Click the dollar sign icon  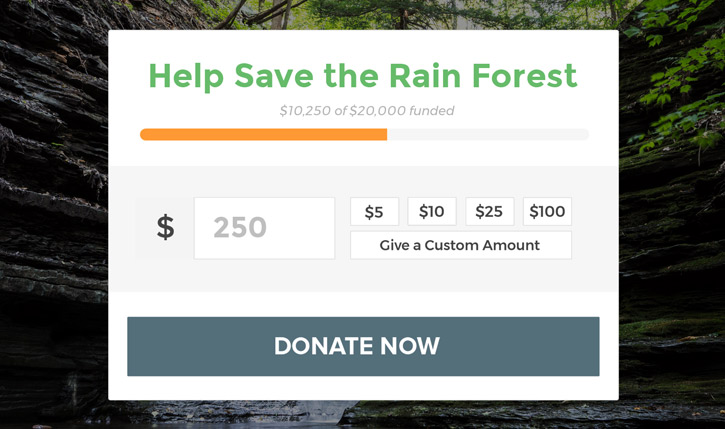pos(165,228)
